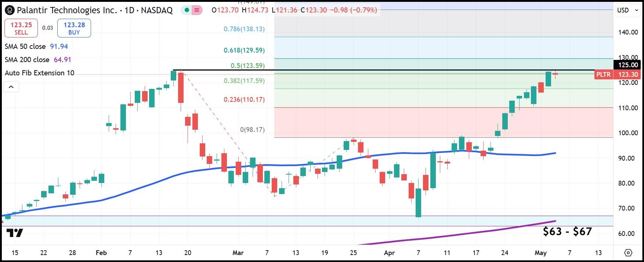Click the May label on the time axis

coord(540,253)
